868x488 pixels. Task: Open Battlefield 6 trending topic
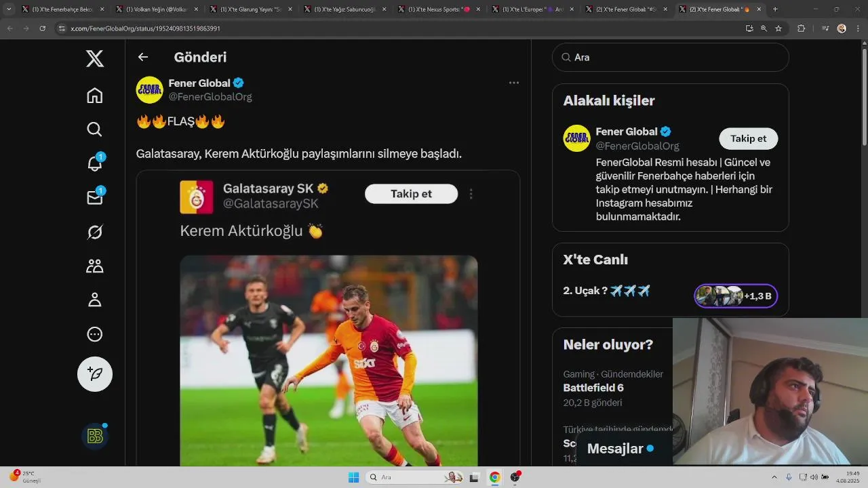click(593, 388)
